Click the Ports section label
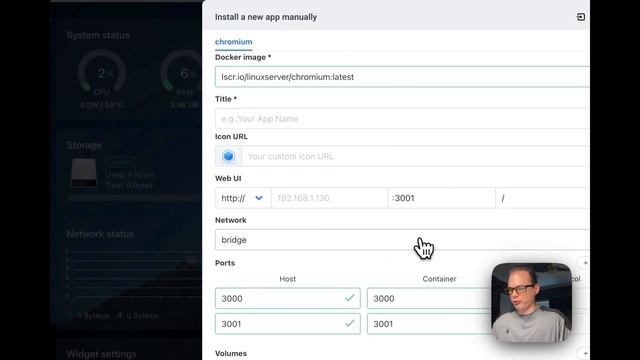Image resolution: width=640 pixels, height=360 pixels. 225,263
